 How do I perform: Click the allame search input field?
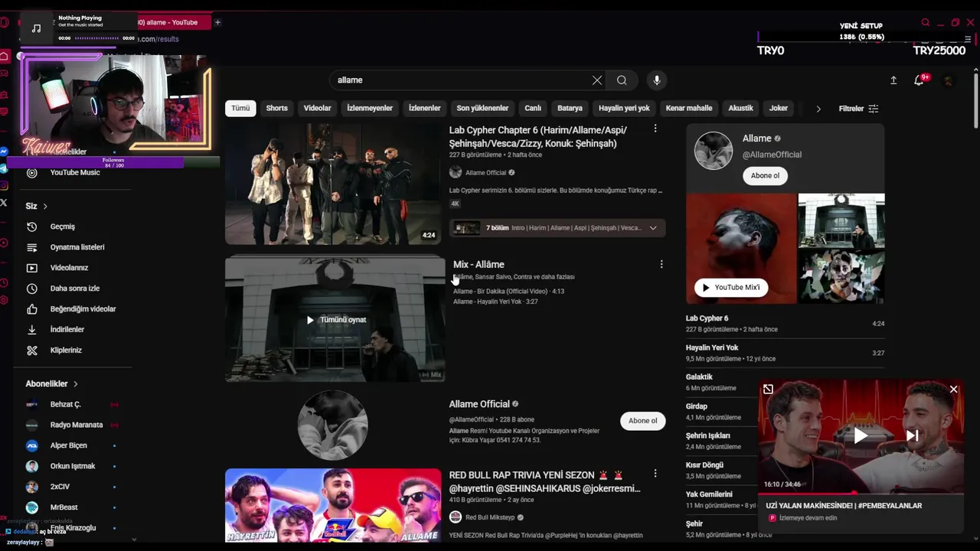point(459,80)
